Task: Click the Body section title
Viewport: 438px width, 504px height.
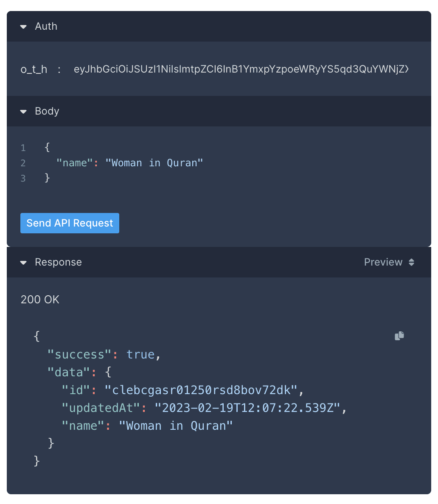Action: [47, 111]
